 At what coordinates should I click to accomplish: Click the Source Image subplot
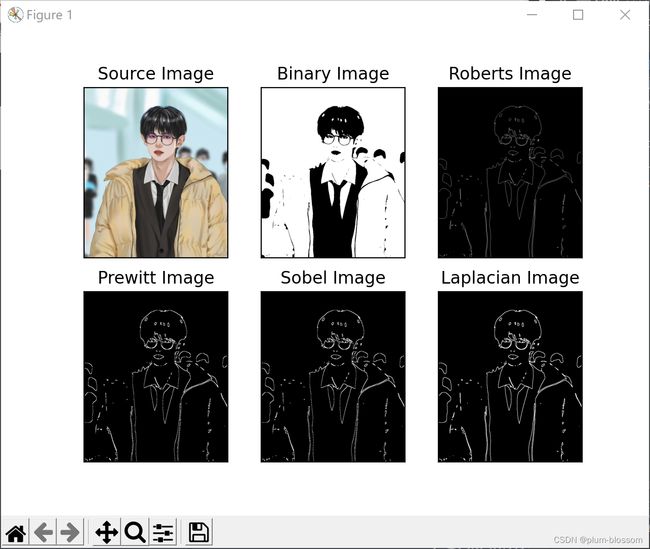pyautogui.click(x=156, y=172)
